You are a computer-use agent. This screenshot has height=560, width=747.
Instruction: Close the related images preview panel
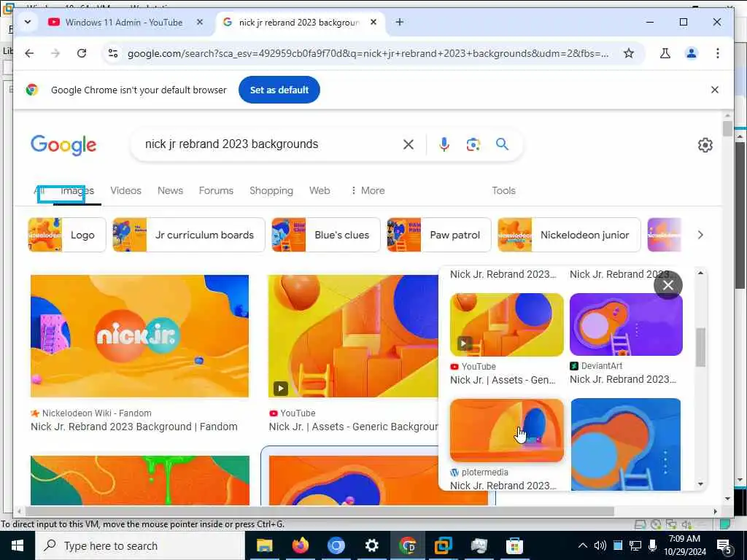point(668,285)
